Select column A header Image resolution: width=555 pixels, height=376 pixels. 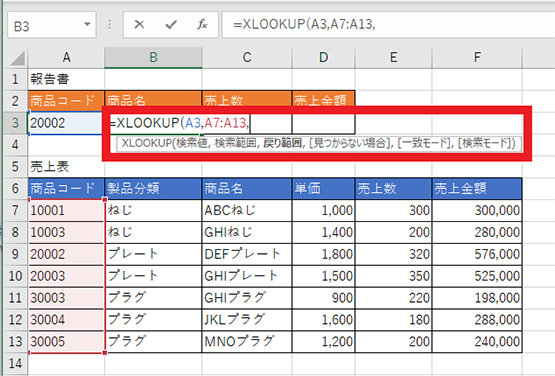66,57
